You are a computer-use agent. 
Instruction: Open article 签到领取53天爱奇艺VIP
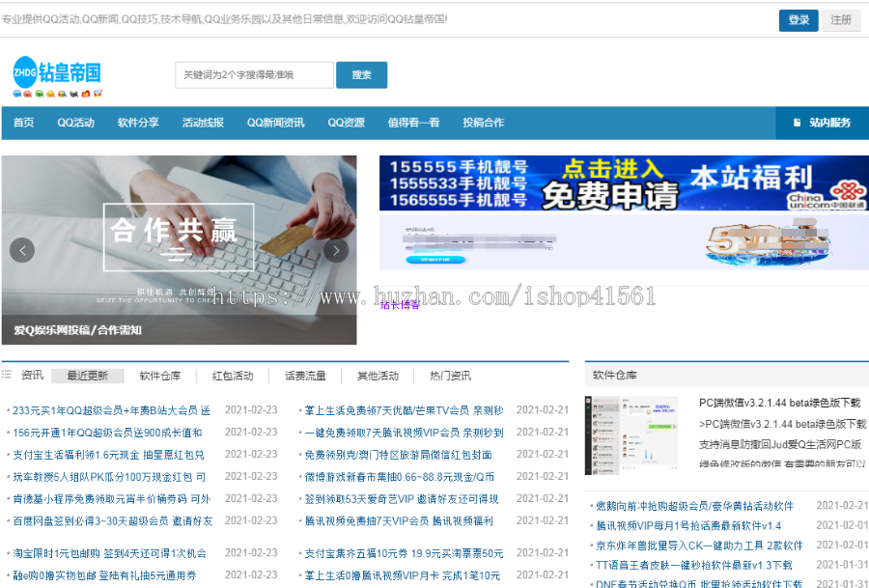[402, 499]
